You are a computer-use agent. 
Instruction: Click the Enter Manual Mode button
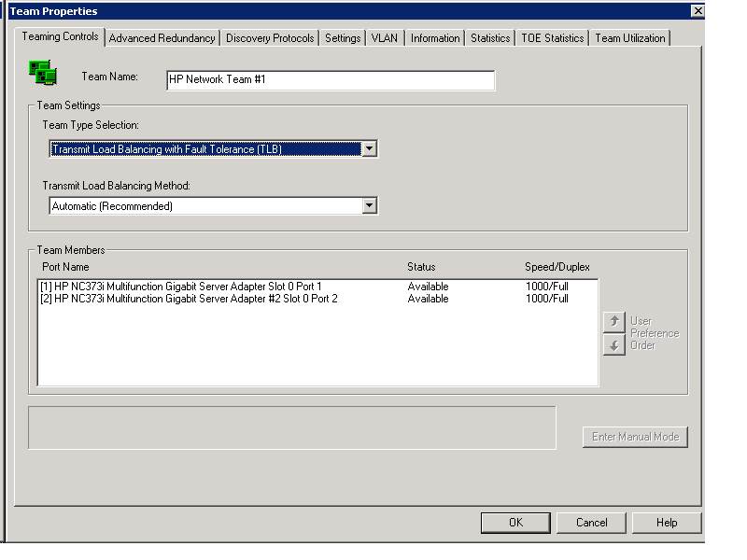(635, 437)
